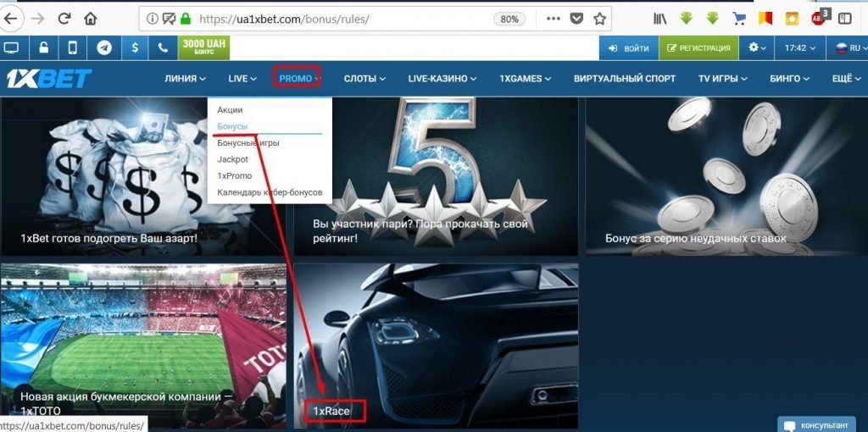Click the 1XBET logo

(50, 79)
